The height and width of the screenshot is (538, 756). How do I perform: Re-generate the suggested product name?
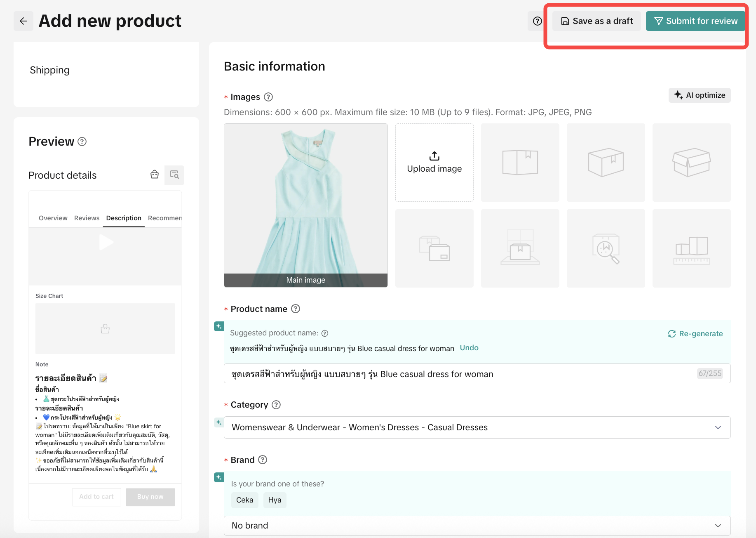tap(695, 334)
